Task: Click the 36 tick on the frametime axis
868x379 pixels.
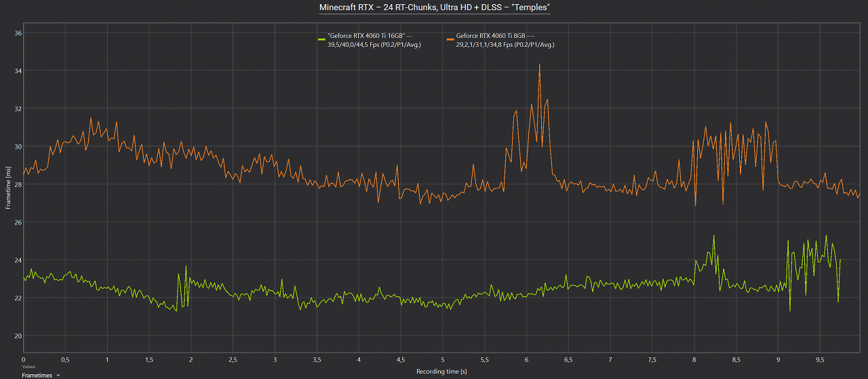Action: pos(18,33)
